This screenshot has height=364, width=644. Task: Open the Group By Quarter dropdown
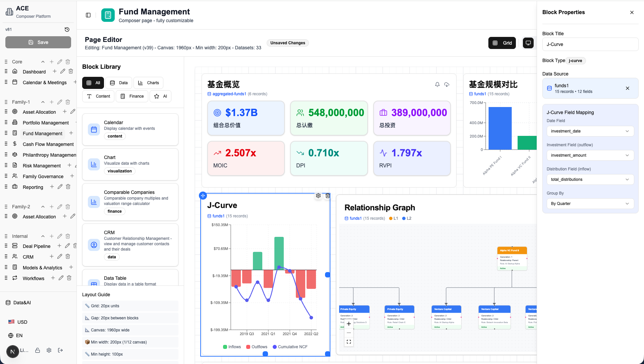pyautogui.click(x=590, y=204)
